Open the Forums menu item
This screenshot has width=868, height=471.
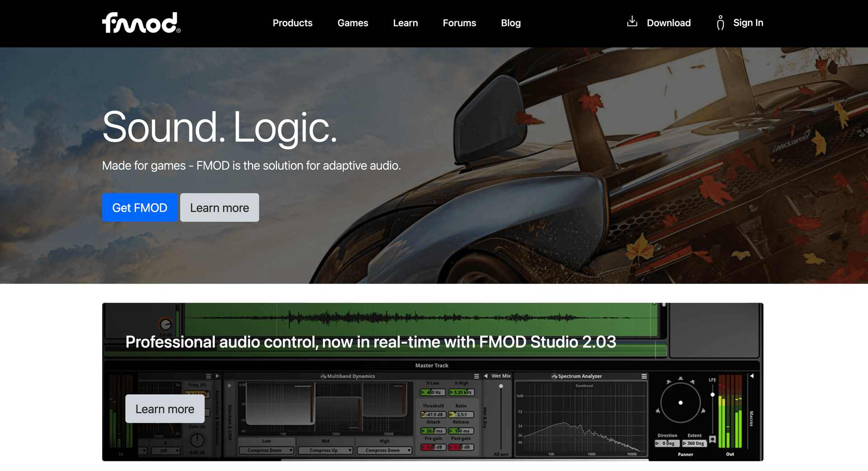pos(459,23)
